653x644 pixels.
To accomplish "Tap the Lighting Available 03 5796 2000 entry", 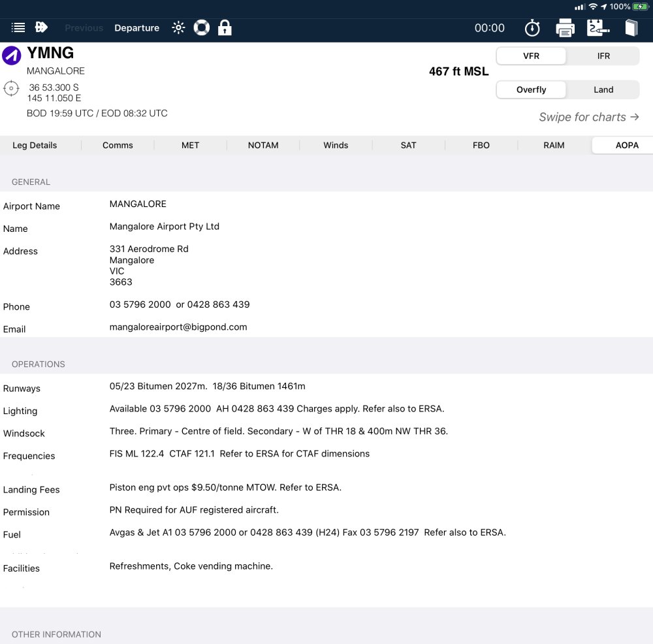I will coord(276,409).
